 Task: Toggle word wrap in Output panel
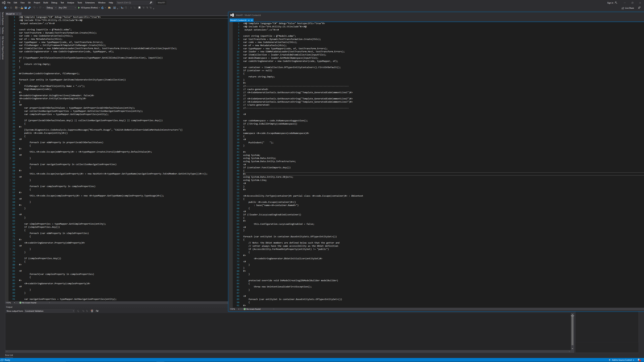pyautogui.click(x=97, y=311)
